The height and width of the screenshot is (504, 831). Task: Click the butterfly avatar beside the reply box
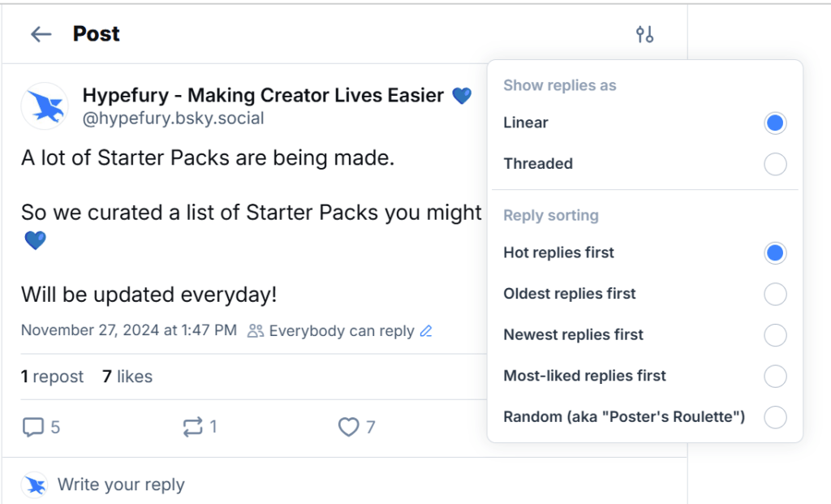coord(34,485)
